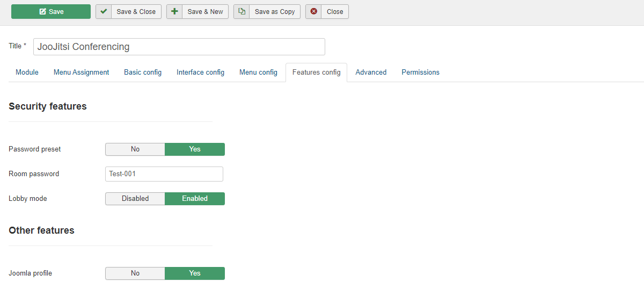Switch to the Menu Assignment tab
The width and height of the screenshot is (644, 282).
pyautogui.click(x=81, y=73)
